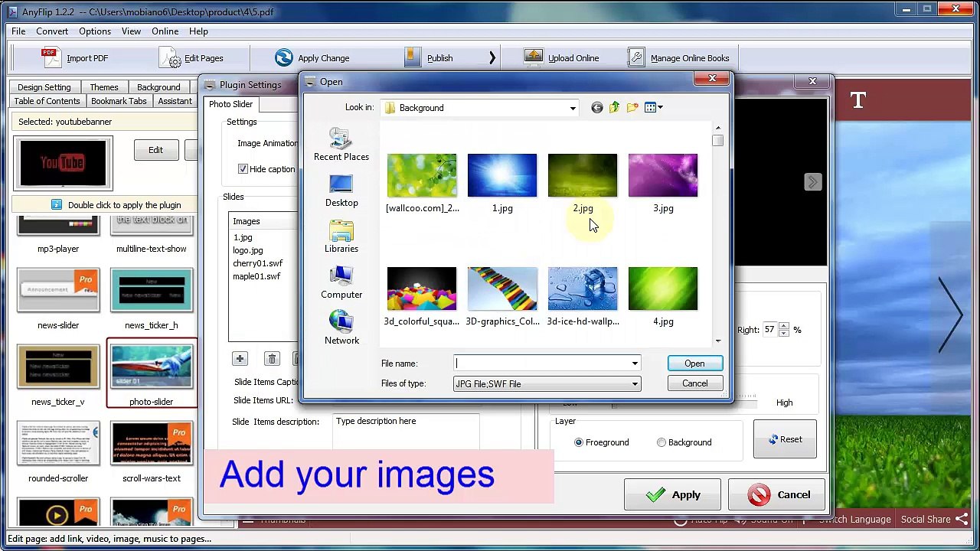Select the multiline-text-show plugin
This screenshot has width=980, height=551.
coord(151,236)
